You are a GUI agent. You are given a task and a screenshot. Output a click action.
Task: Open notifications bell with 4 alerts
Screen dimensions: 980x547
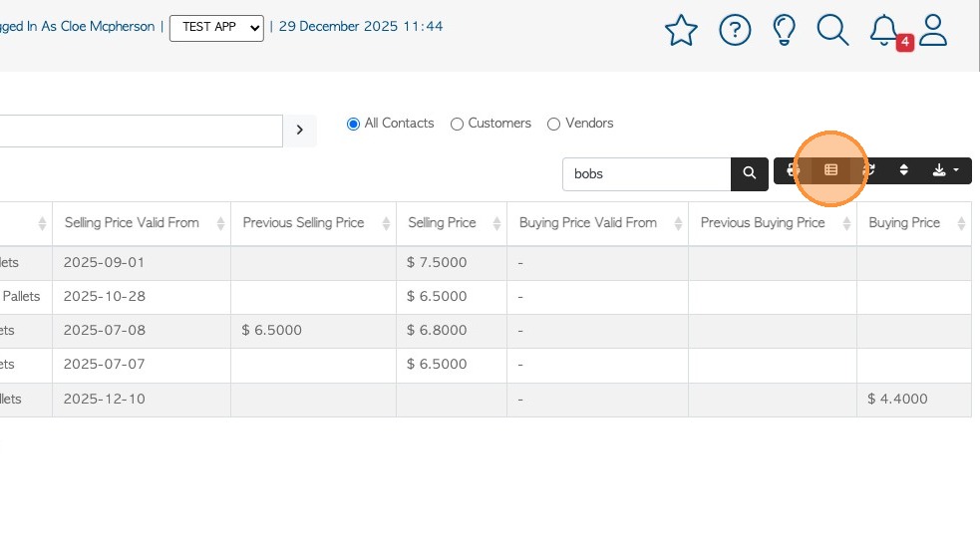(884, 30)
